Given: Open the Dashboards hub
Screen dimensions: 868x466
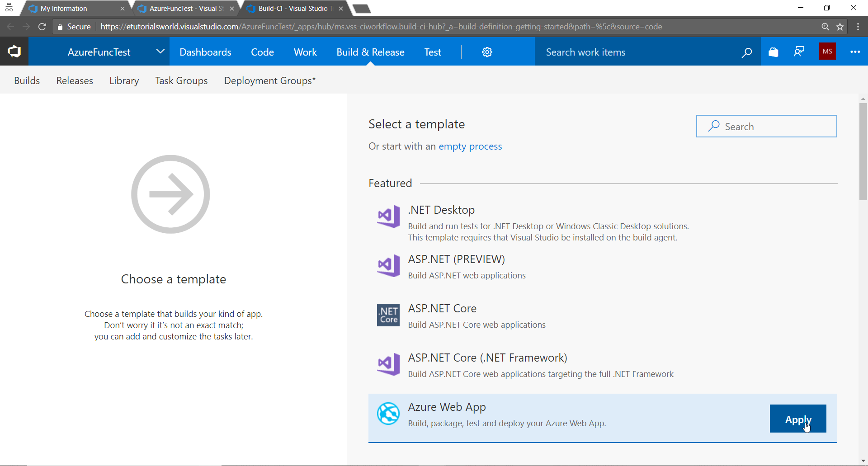Looking at the screenshot, I should click(x=205, y=52).
